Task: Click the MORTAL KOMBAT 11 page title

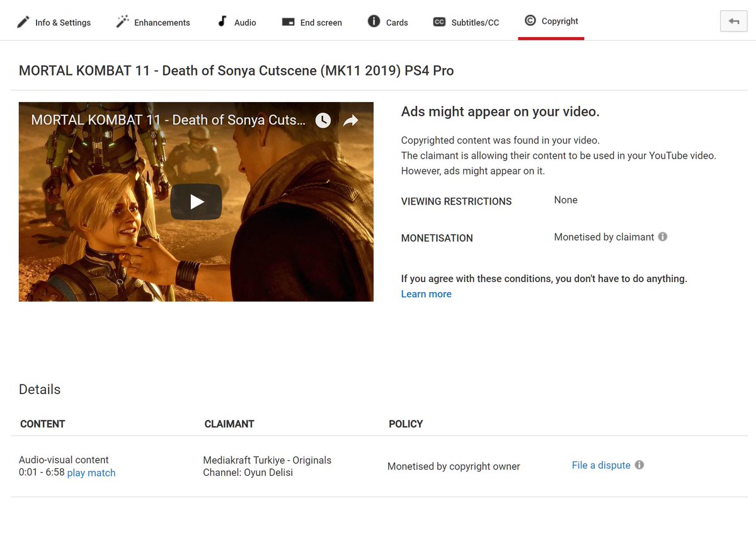Action: 236,71
